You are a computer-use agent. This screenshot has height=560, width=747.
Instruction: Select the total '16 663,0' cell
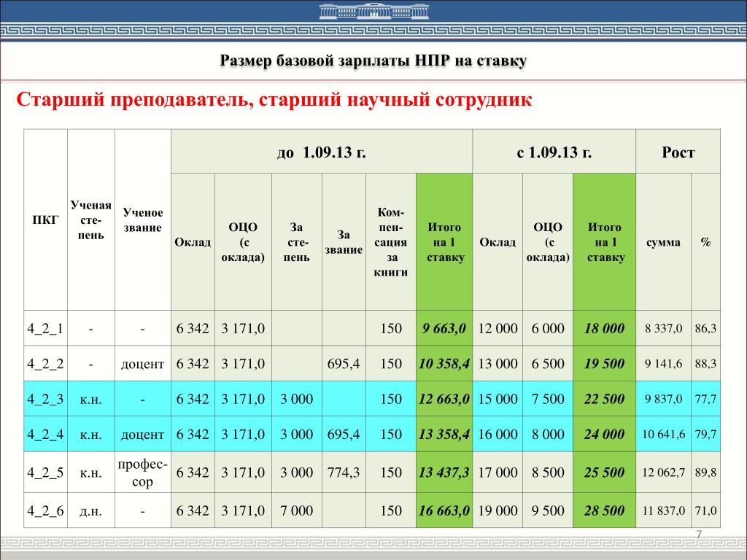[x=444, y=510]
